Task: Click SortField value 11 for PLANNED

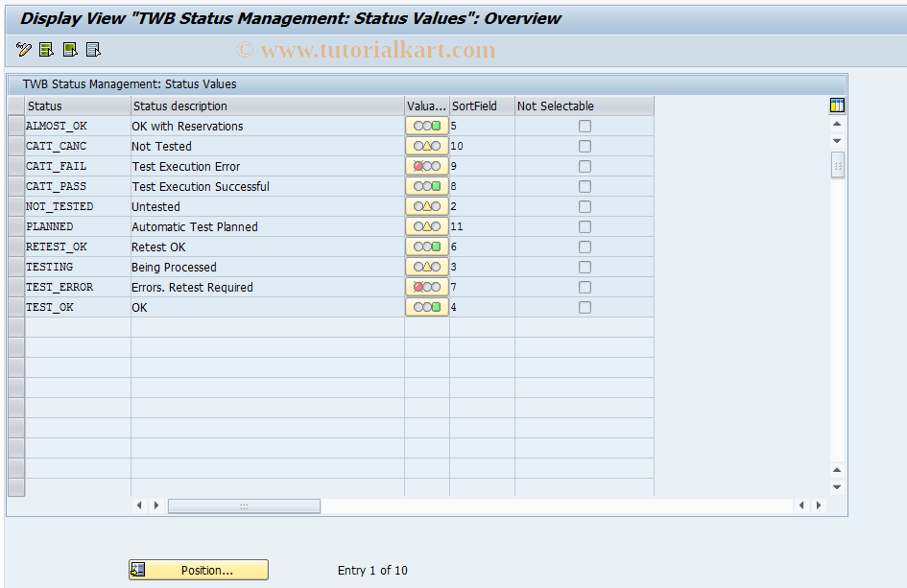Action: pos(483,226)
